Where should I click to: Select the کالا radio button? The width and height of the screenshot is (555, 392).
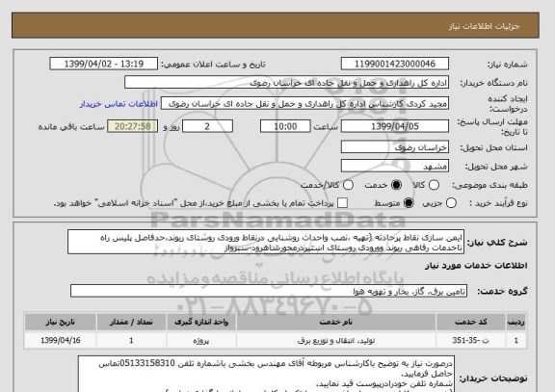tap(434, 185)
